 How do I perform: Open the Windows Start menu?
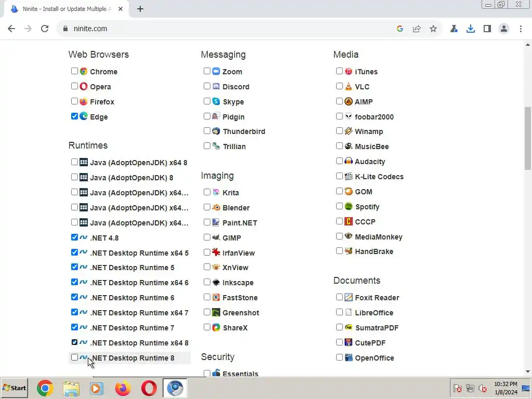14,388
